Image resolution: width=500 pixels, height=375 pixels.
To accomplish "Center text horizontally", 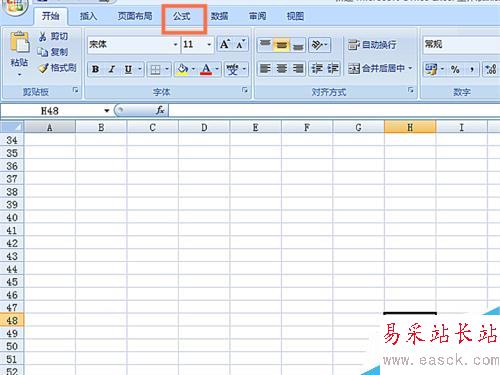I will click(x=282, y=69).
